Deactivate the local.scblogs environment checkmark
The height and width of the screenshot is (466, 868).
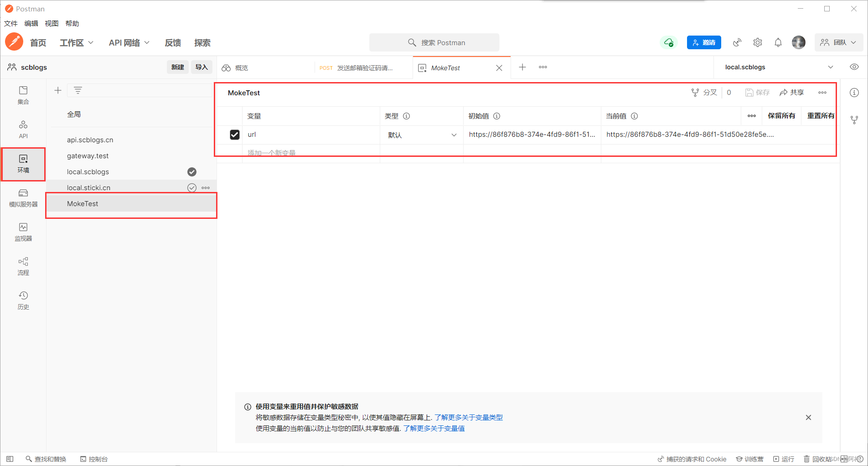(x=192, y=172)
